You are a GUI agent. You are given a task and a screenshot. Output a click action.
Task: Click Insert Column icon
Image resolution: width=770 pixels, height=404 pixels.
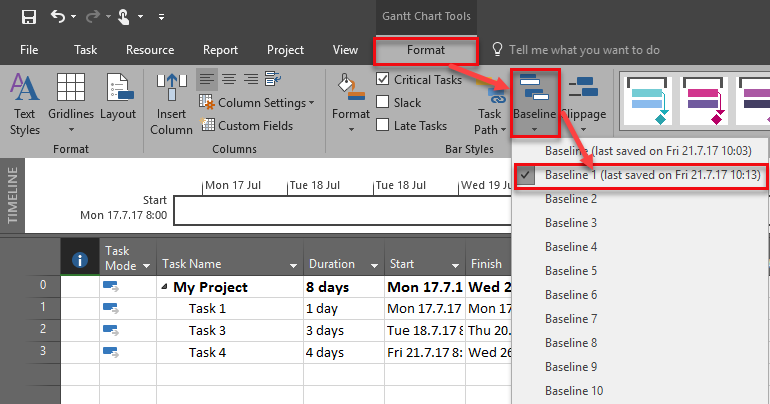(x=171, y=104)
